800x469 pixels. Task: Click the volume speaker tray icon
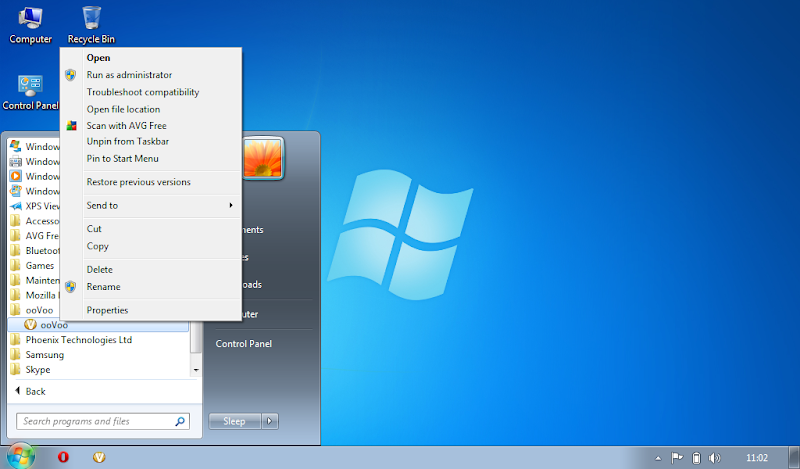tap(713, 457)
